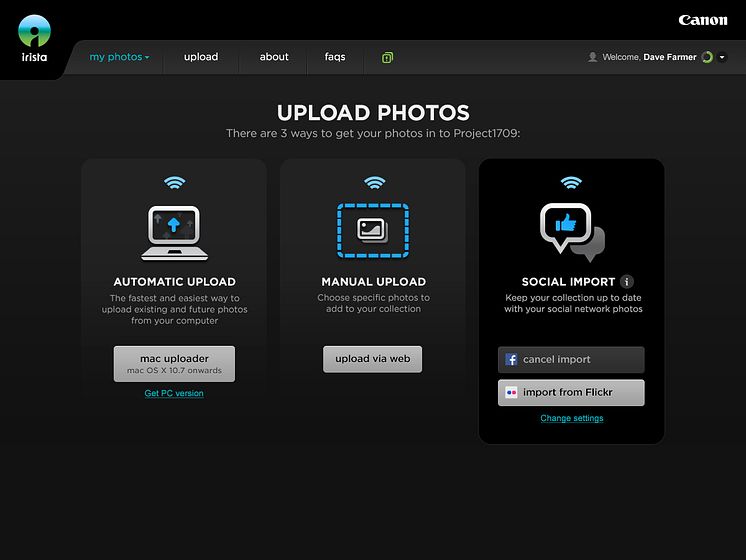Click the dashed-frame Manual Upload icon
746x560 pixels.
(x=373, y=229)
